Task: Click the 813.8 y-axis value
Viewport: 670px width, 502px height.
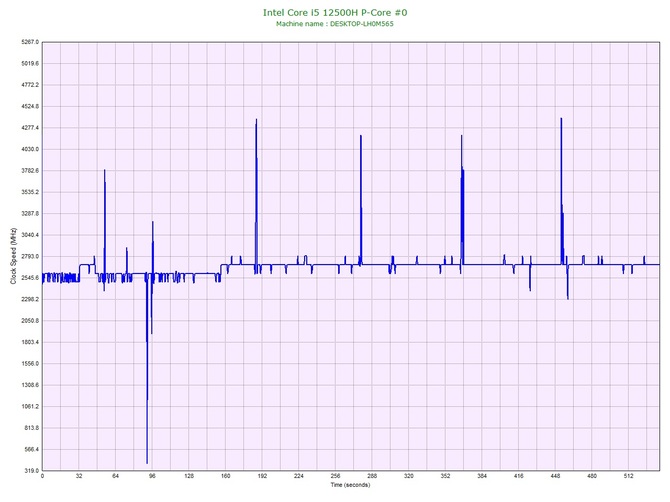Action: click(x=31, y=428)
